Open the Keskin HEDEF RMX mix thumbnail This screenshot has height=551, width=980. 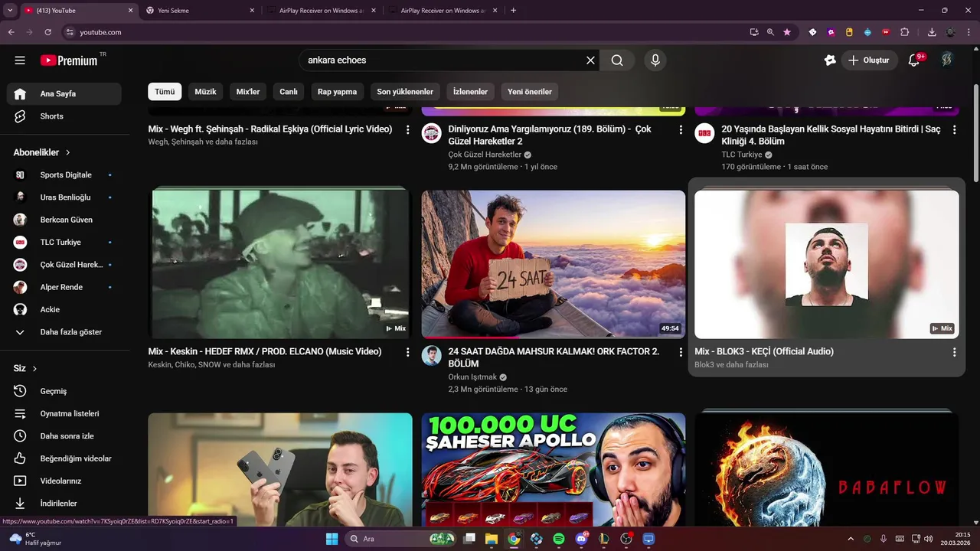pos(280,265)
